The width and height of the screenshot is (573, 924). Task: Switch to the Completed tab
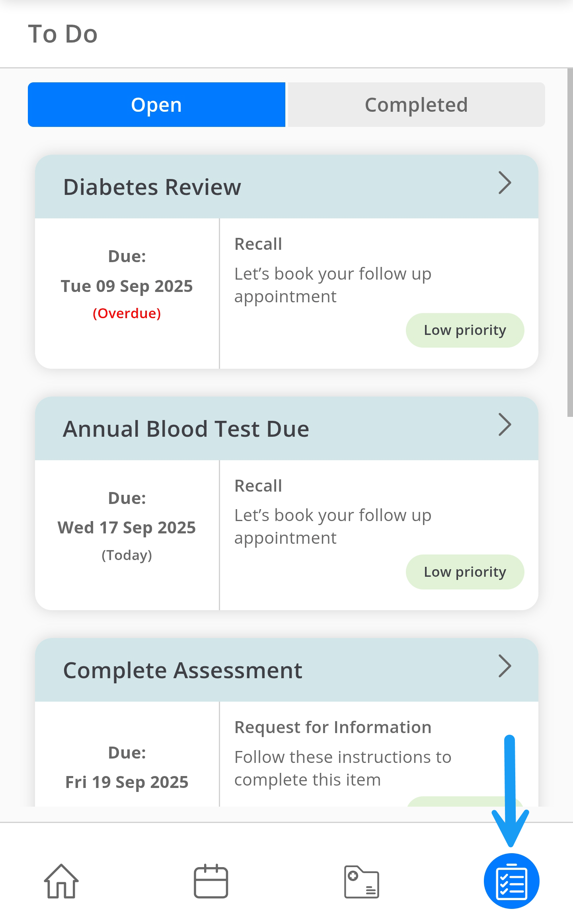point(416,105)
